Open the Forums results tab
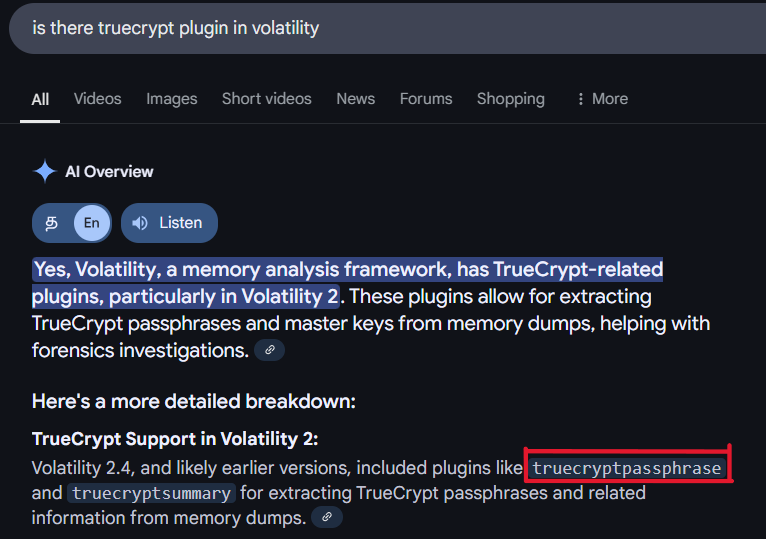766x539 pixels. tap(426, 99)
